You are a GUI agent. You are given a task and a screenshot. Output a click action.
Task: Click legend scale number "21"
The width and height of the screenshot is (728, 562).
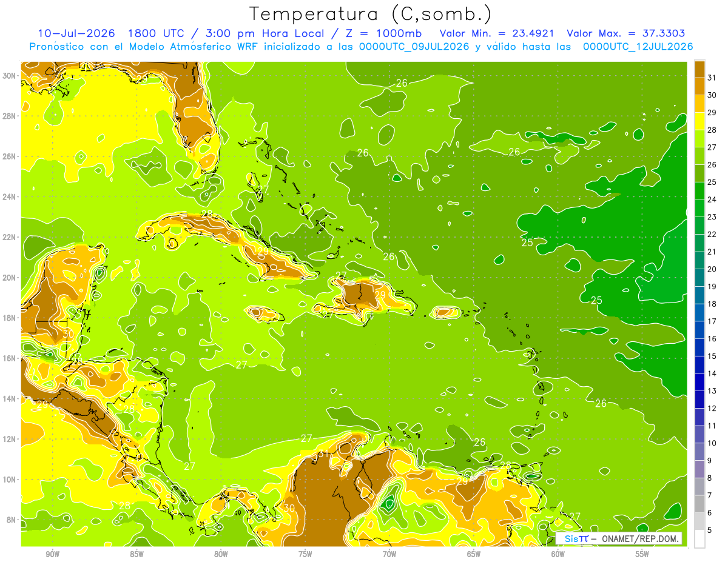click(x=712, y=252)
